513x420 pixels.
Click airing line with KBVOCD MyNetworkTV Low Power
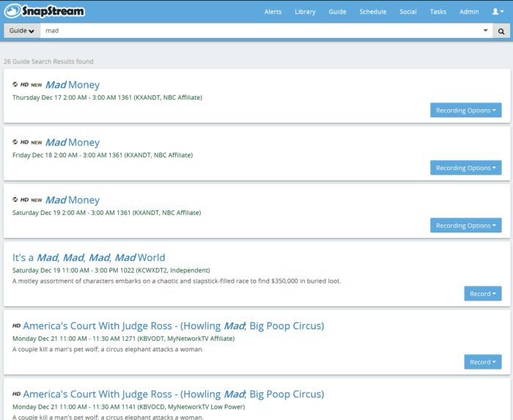[x=128, y=407]
